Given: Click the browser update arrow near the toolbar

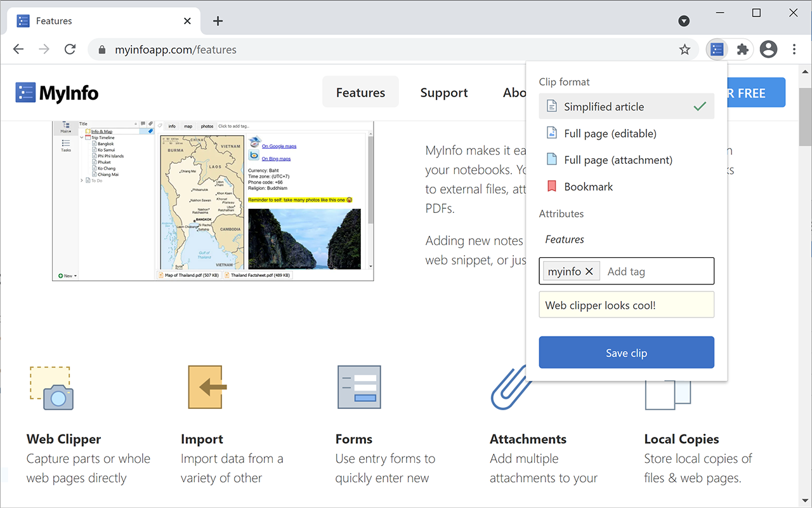Looking at the screenshot, I should 684,21.
